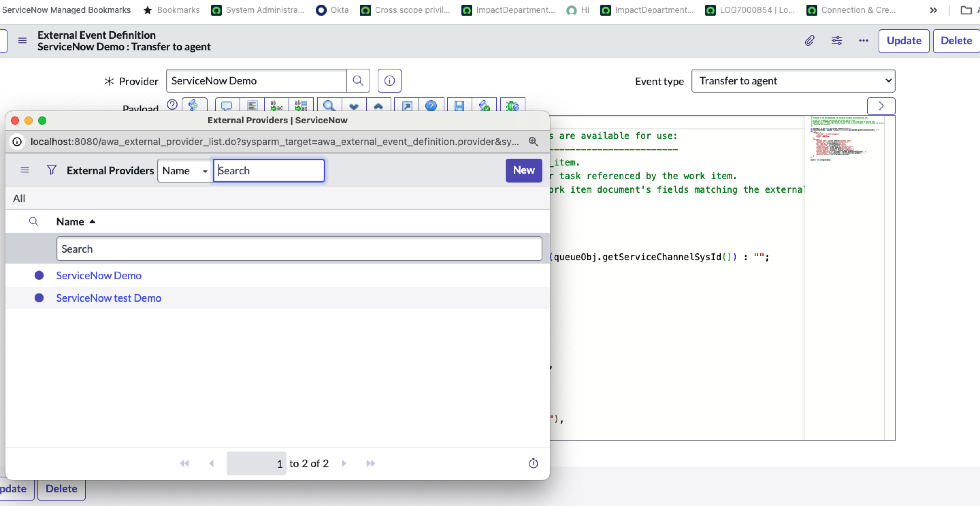Click the code minimap thumbnail in editor
Image resolution: width=980 pixels, height=506 pixels.
(x=847, y=139)
